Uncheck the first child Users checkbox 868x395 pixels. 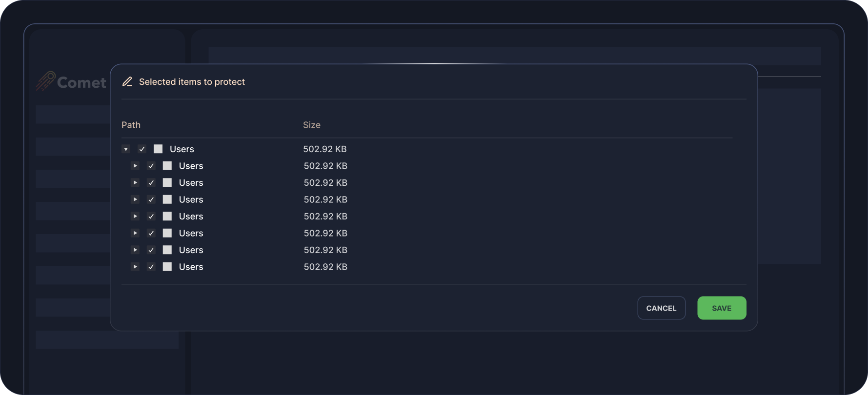tap(151, 166)
